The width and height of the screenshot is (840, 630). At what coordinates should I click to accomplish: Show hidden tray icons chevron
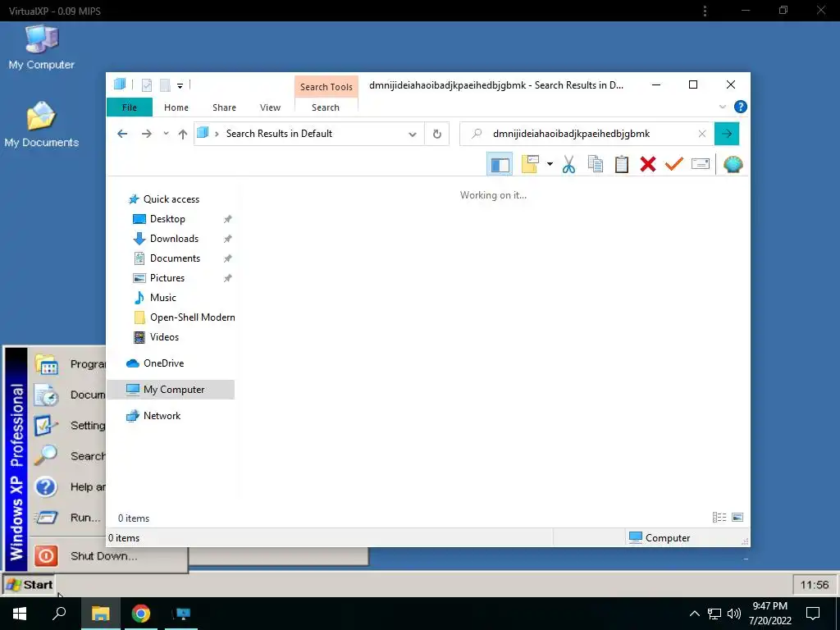694,614
